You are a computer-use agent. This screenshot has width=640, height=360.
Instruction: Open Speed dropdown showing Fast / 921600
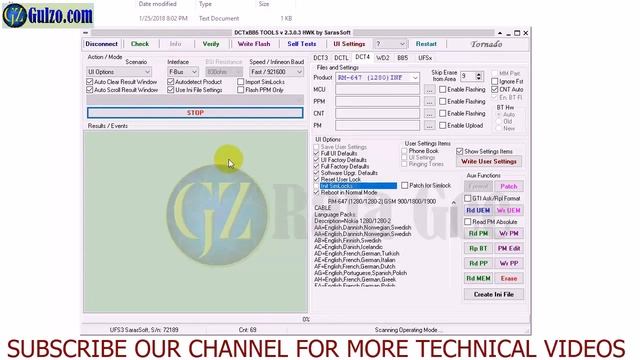276,72
